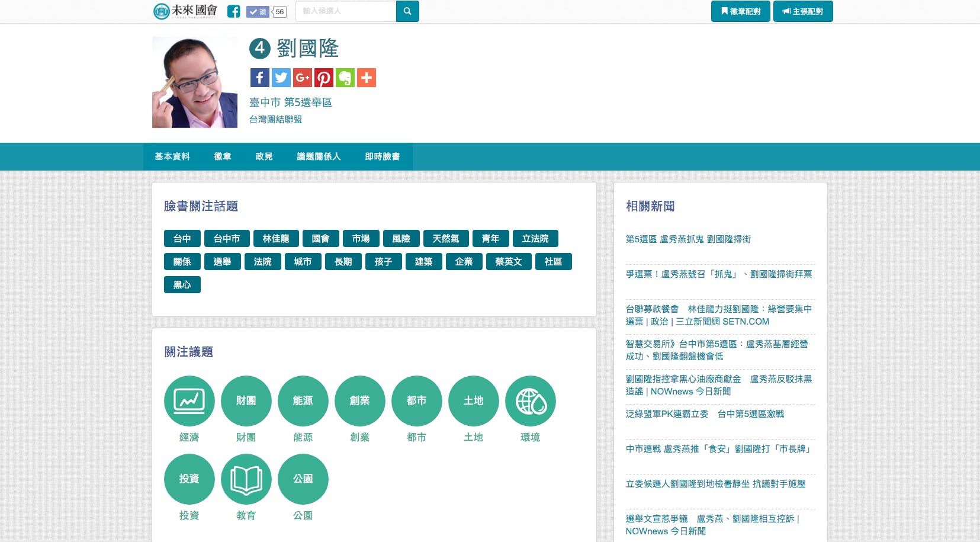Select the 土地 issue icon
Viewport: 980px width, 542px height.
[473, 401]
